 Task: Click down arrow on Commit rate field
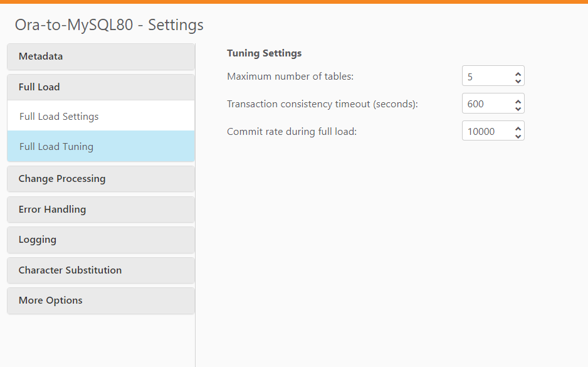tap(518, 136)
